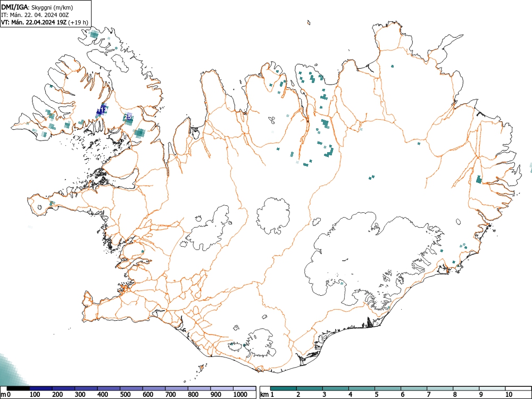Select the '100' label on the meter legend
The height and width of the screenshot is (399, 532).
click(35, 395)
